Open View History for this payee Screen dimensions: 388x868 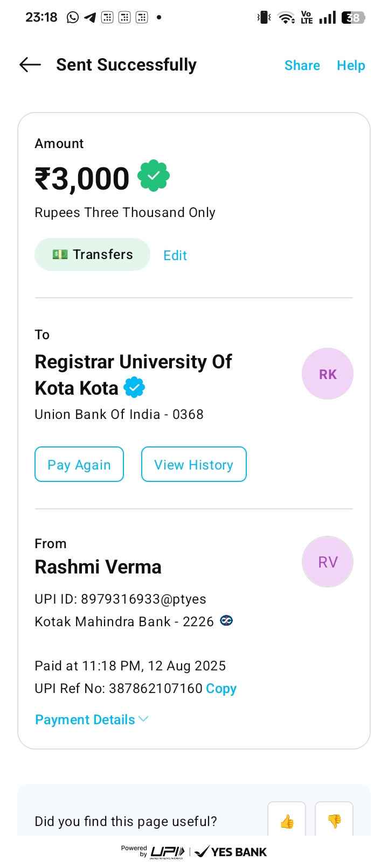193,464
